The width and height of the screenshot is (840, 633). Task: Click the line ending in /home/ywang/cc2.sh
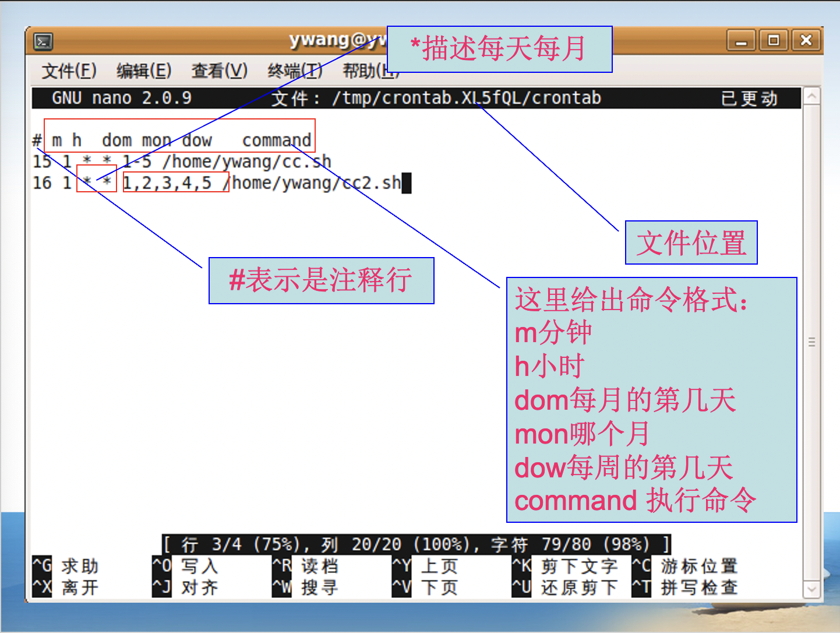[222, 183]
